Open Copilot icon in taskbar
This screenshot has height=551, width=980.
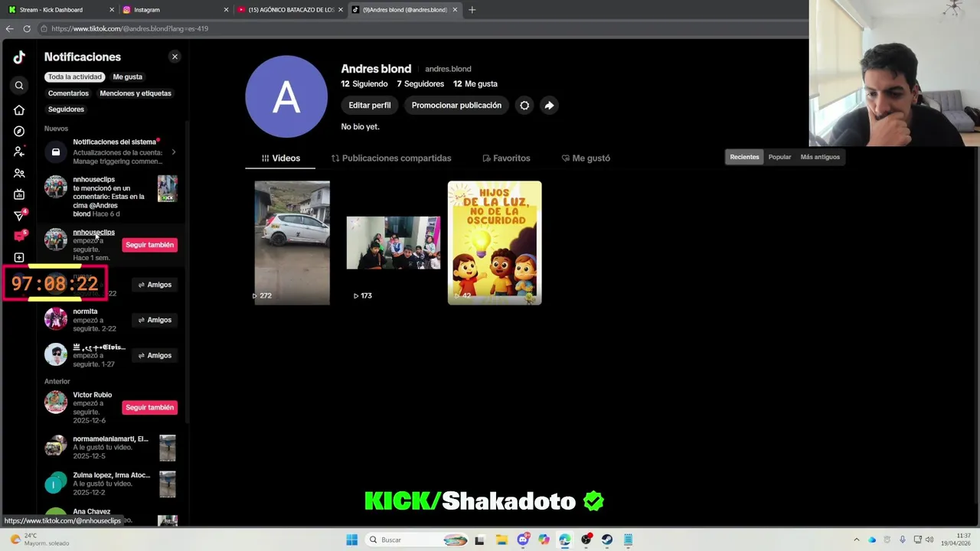pyautogui.click(x=544, y=540)
